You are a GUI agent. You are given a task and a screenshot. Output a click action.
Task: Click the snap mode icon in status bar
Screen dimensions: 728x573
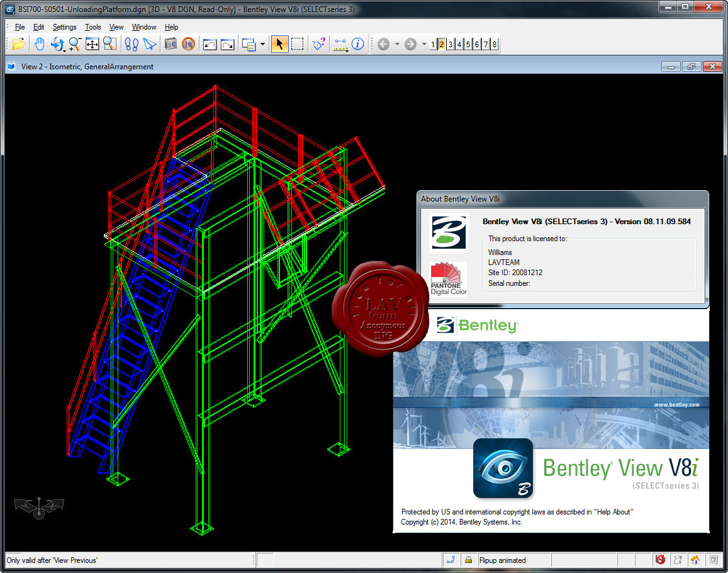click(451, 560)
